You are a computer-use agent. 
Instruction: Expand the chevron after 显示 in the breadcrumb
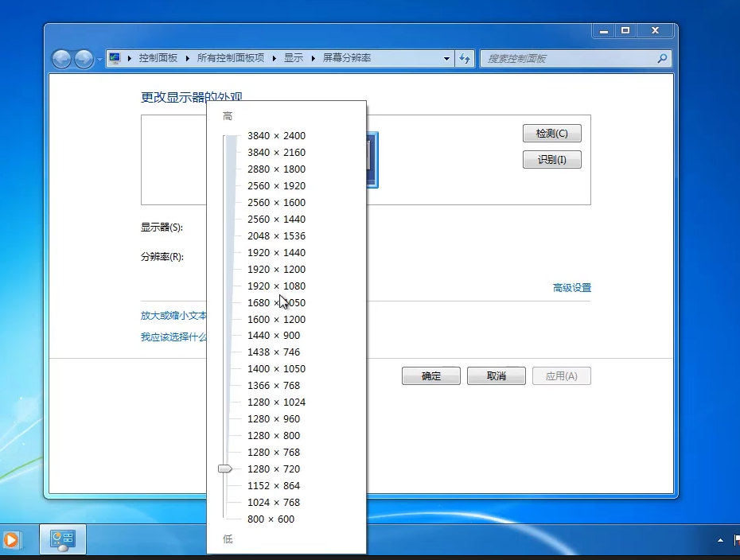point(314,58)
